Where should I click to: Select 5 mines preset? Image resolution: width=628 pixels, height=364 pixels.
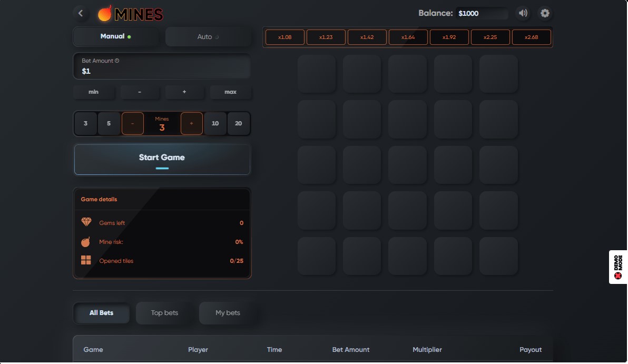[x=109, y=123]
